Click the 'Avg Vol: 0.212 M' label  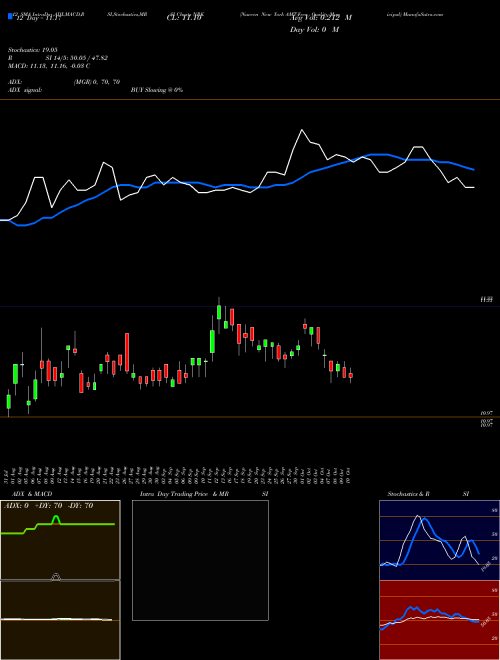pos(321,18)
